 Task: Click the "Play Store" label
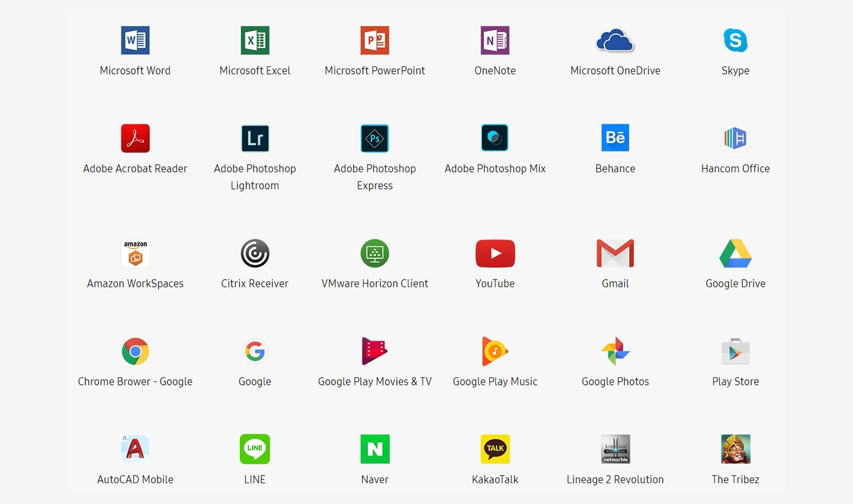pos(736,381)
